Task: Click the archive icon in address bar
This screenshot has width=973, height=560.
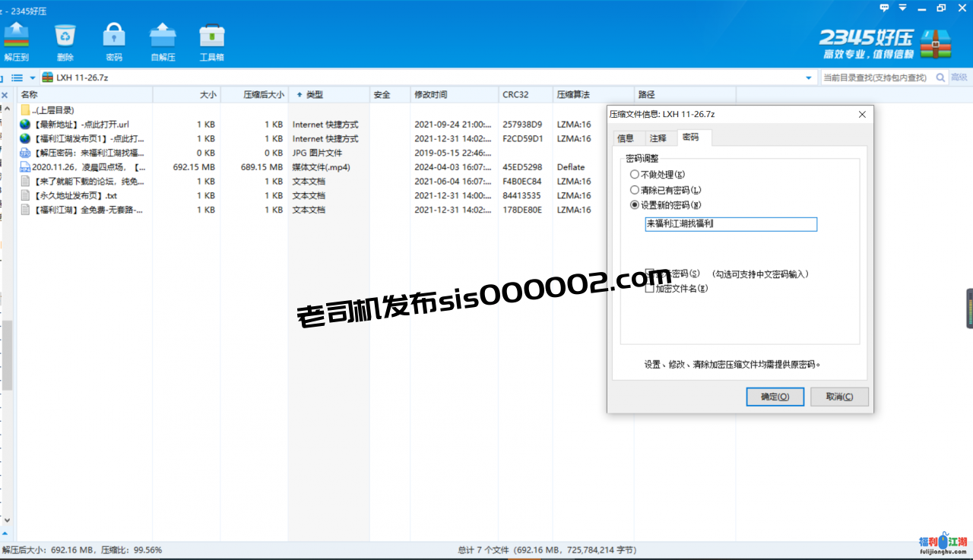Action: [48, 78]
